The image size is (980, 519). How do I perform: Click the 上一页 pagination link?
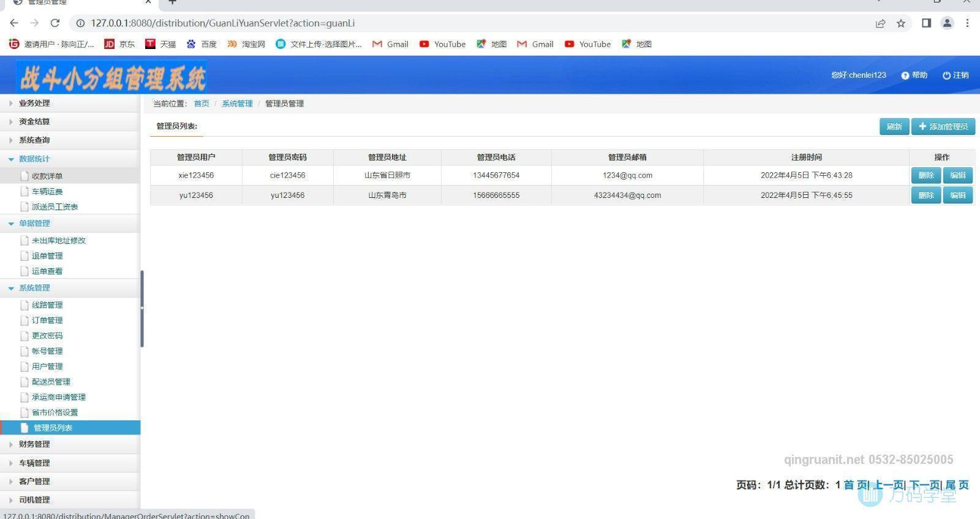889,485
